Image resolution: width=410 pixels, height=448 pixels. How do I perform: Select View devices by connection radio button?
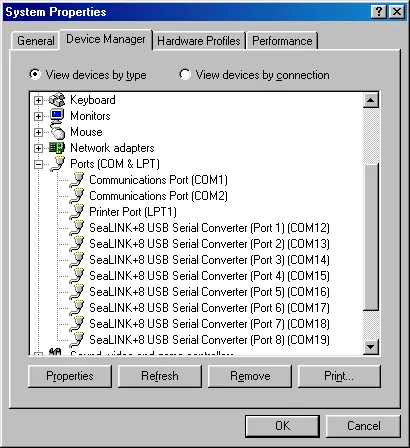[x=185, y=74]
